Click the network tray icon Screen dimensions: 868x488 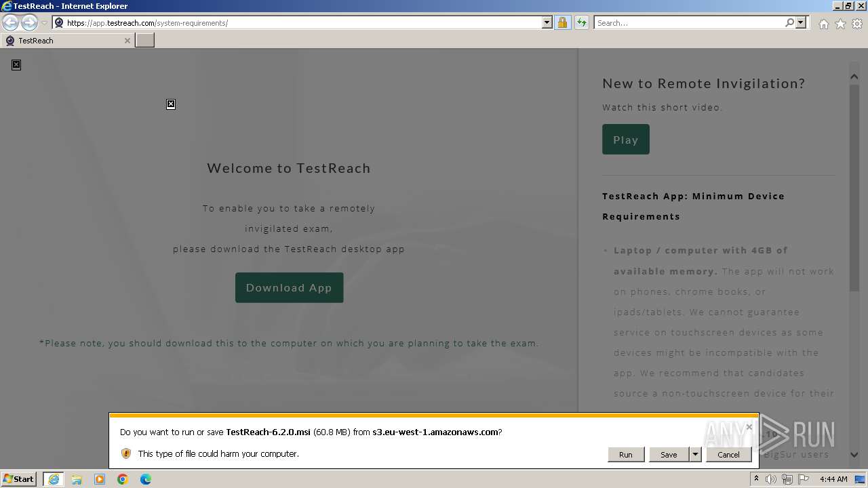click(787, 479)
